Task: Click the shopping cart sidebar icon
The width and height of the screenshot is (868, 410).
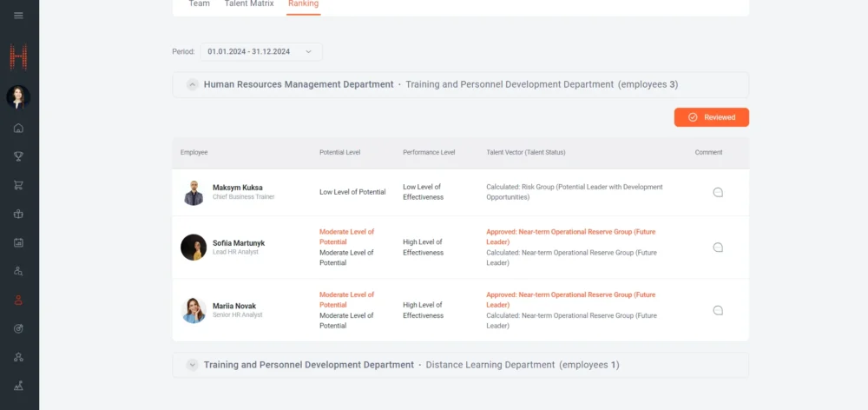Action: point(19,185)
